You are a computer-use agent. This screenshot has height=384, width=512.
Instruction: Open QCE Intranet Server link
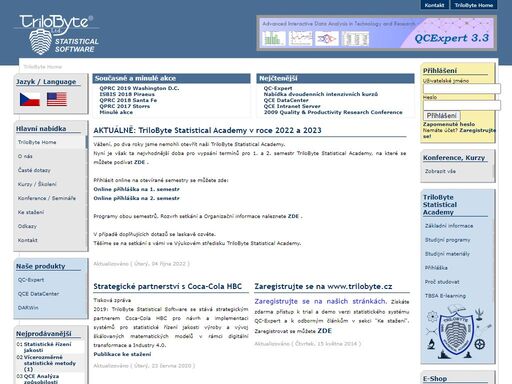[x=292, y=106]
